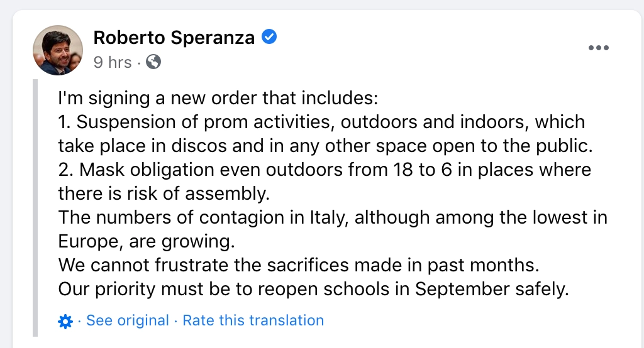Open the three-dot post options menu

coord(598,48)
